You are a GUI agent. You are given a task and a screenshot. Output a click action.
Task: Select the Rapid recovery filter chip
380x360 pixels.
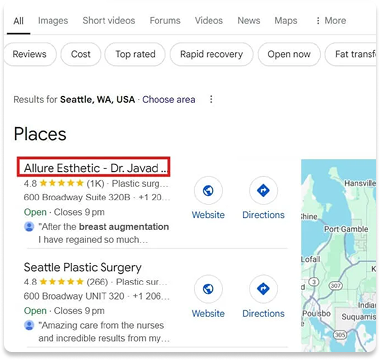coord(212,54)
